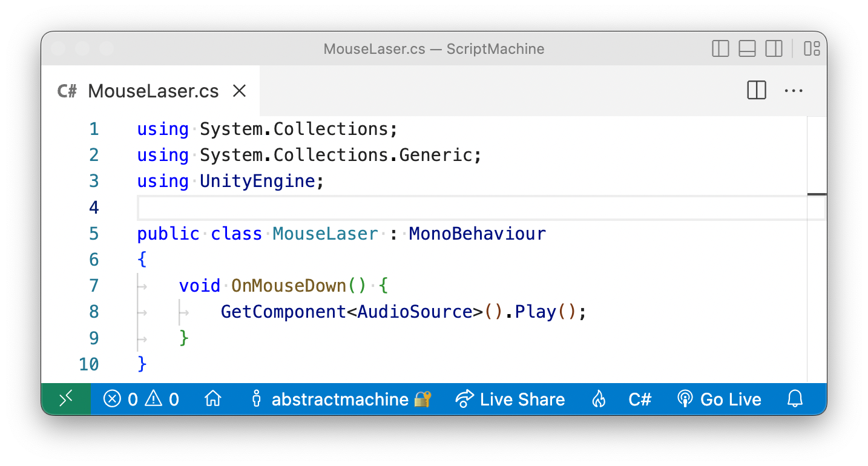Click the home icon in the status bar
Image resolution: width=868 pixels, height=466 pixels.
(x=213, y=399)
